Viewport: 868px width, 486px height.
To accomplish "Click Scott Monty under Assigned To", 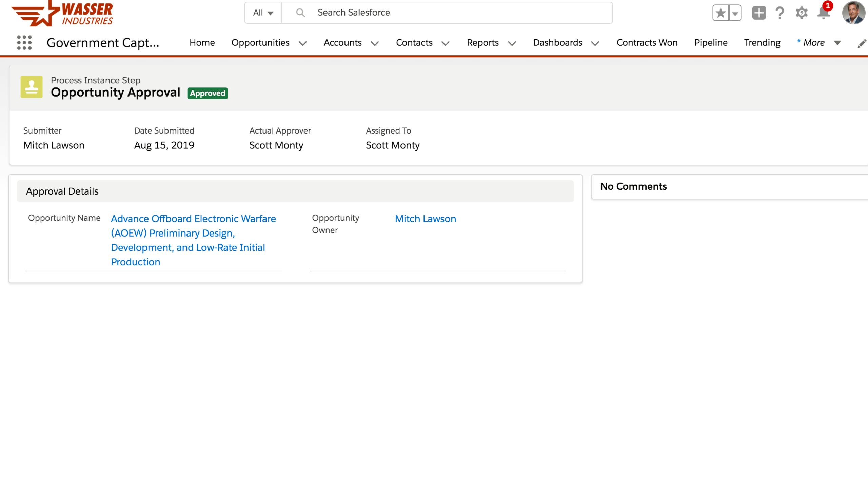I will [393, 145].
